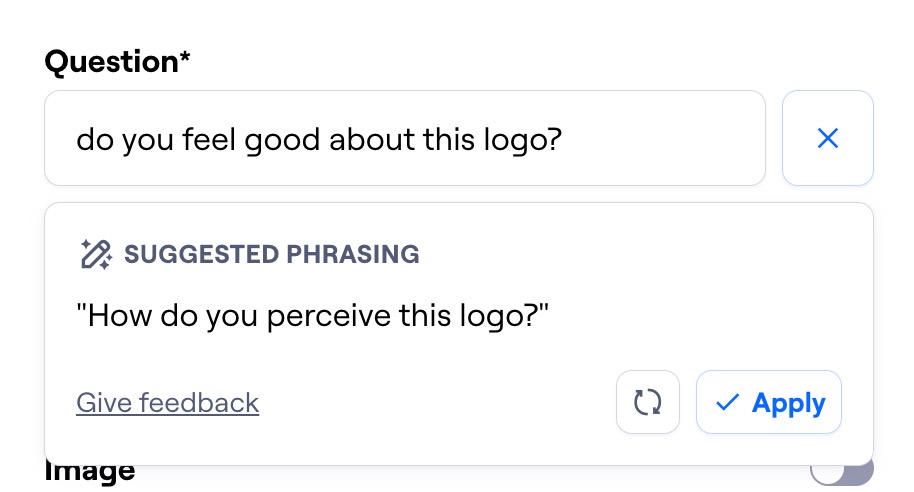Image resolution: width=914 pixels, height=492 pixels.
Task: Place cursor on "good" in question field
Action: coord(279,140)
